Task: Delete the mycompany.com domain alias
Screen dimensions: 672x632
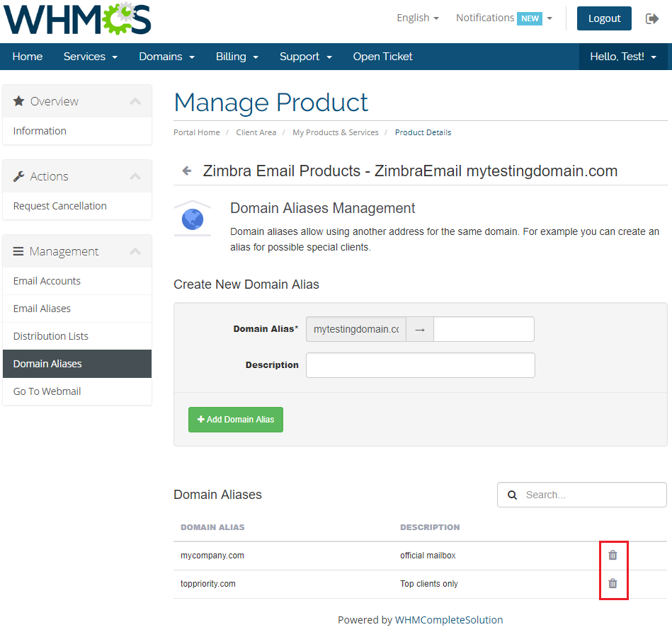Action: coord(613,556)
